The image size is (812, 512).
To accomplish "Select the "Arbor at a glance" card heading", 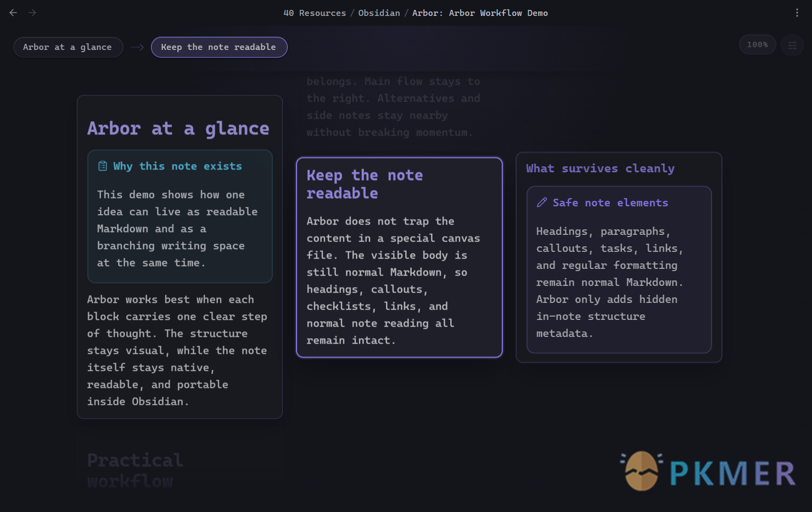I will [178, 128].
